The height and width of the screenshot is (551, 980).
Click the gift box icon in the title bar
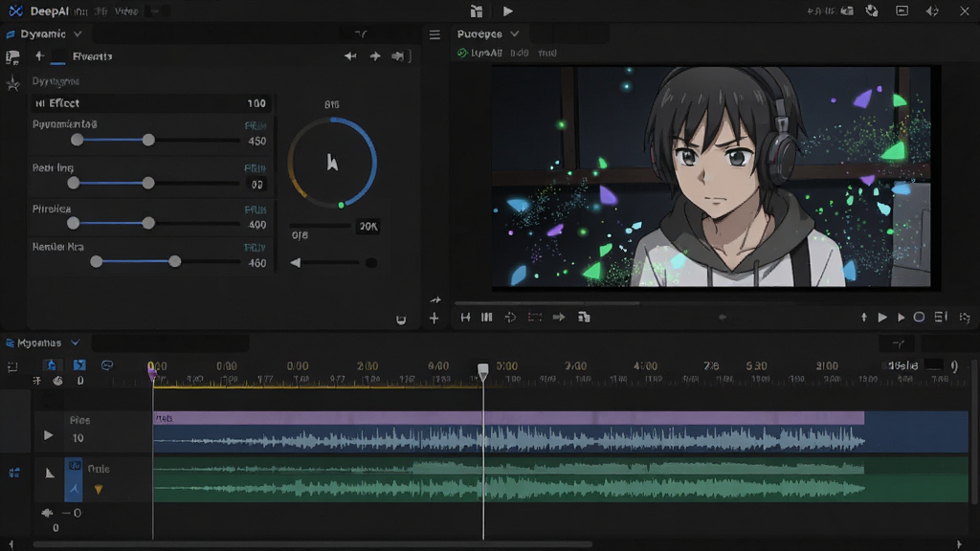(477, 11)
